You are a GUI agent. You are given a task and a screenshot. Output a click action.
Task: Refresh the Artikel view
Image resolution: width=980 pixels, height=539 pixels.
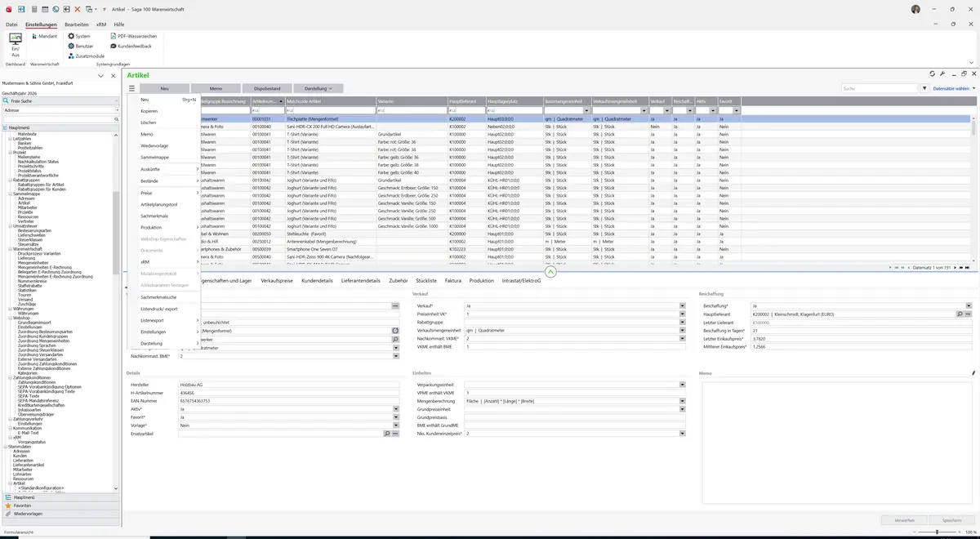click(x=933, y=74)
